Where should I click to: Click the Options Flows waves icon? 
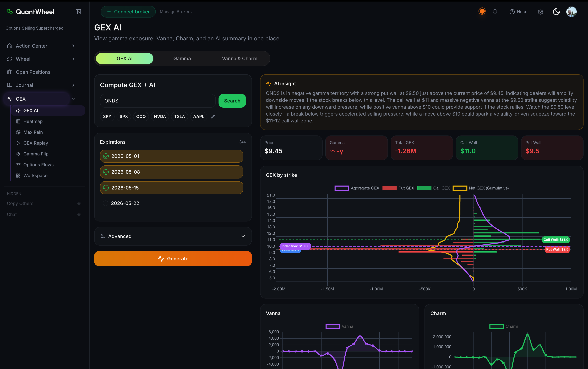click(x=18, y=165)
